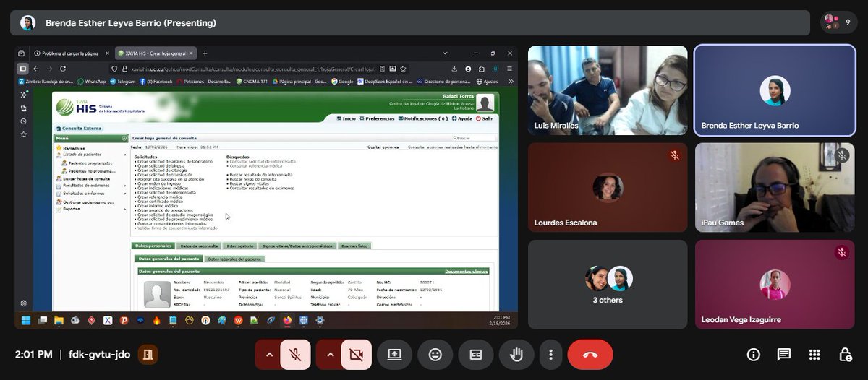Click the breakout room door icon
The height and width of the screenshot is (380, 868).
(148, 355)
